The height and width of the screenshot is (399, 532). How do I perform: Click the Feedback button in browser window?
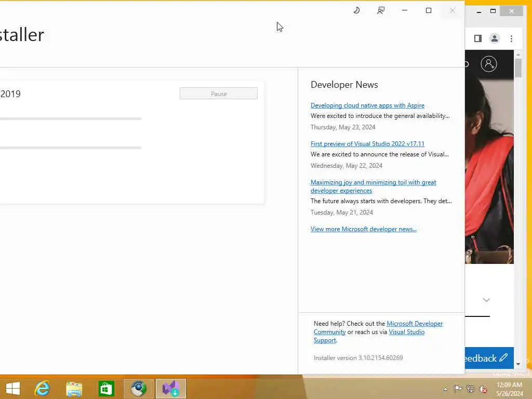[x=488, y=358]
